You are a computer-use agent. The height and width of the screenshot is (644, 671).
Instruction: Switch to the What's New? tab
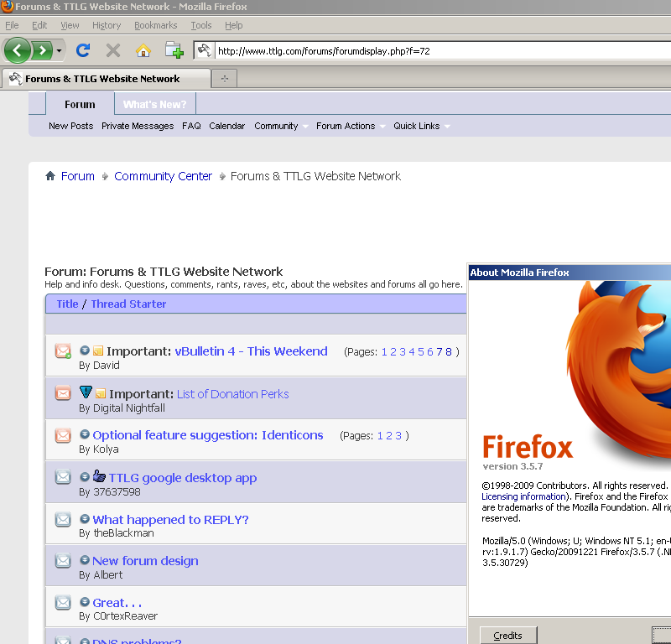(x=155, y=105)
